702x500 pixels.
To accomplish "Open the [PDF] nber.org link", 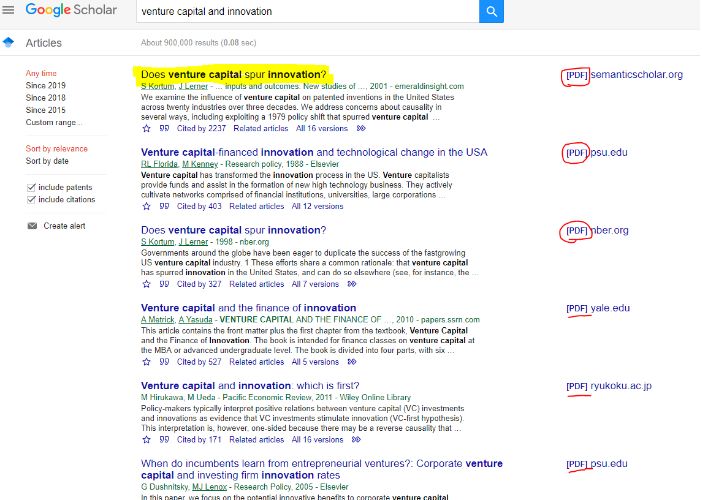I will [x=597, y=231].
